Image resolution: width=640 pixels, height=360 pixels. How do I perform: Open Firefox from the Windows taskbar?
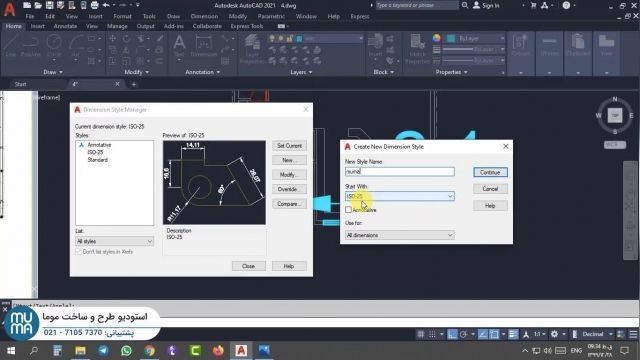(x=218, y=350)
